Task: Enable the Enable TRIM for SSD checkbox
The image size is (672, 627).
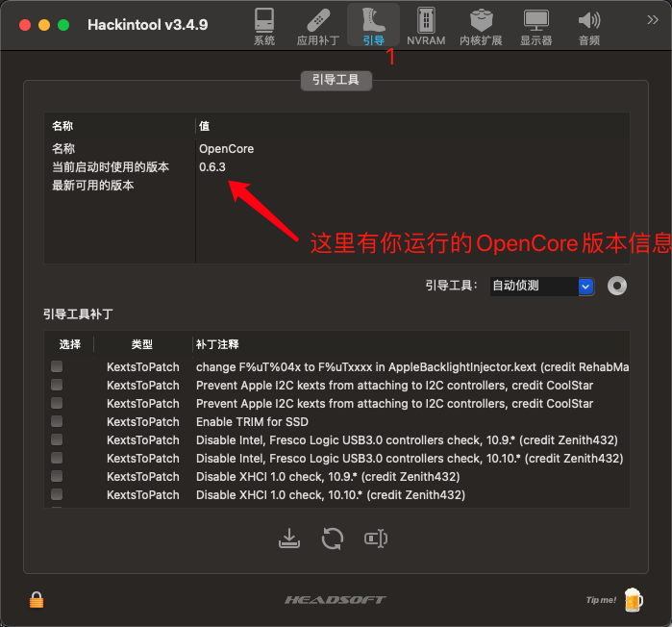Action: 57,421
